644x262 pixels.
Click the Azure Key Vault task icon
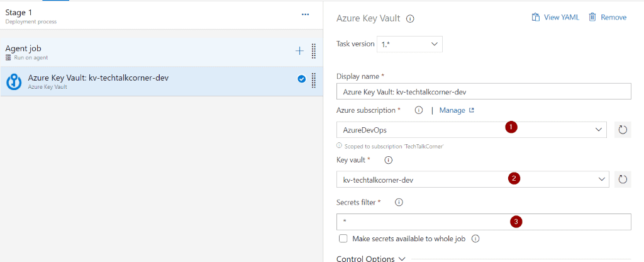(x=14, y=81)
